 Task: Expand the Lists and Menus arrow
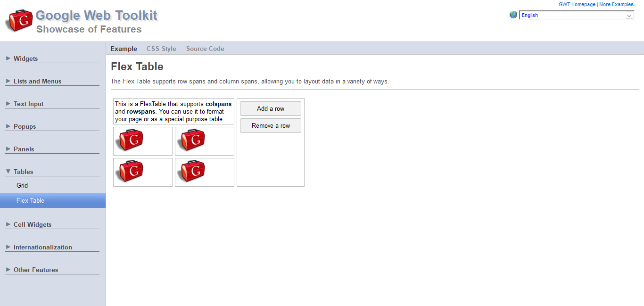(x=8, y=81)
